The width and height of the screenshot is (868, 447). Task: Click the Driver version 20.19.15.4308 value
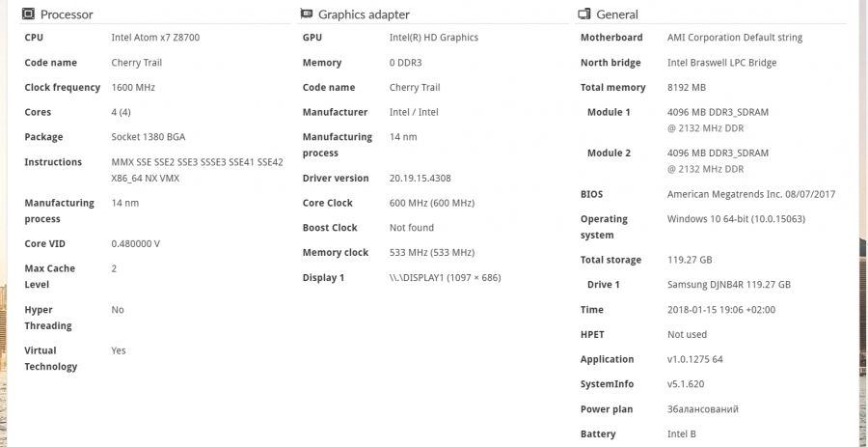click(x=420, y=179)
